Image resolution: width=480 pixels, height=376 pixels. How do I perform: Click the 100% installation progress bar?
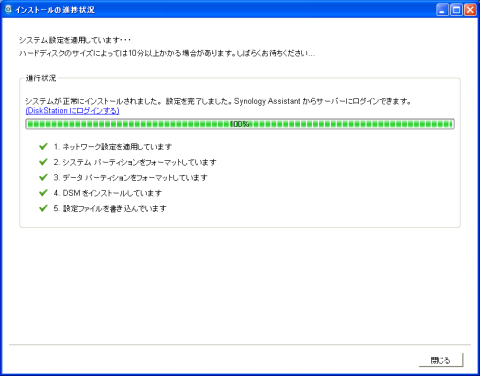[240, 124]
